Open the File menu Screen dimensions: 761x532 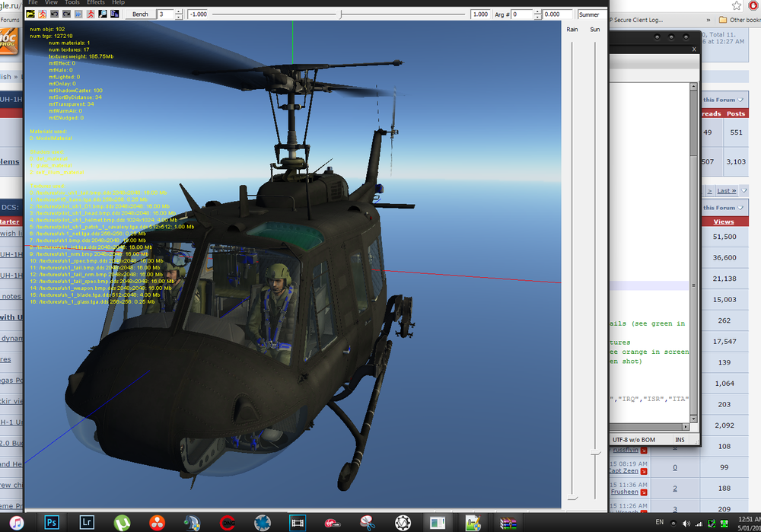(33, 3)
